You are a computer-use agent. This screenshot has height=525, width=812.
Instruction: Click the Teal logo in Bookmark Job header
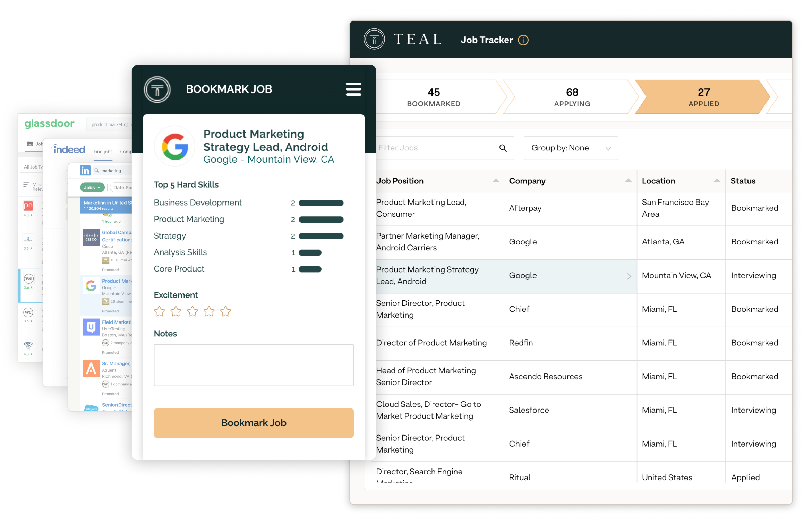(x=157, y=89)
